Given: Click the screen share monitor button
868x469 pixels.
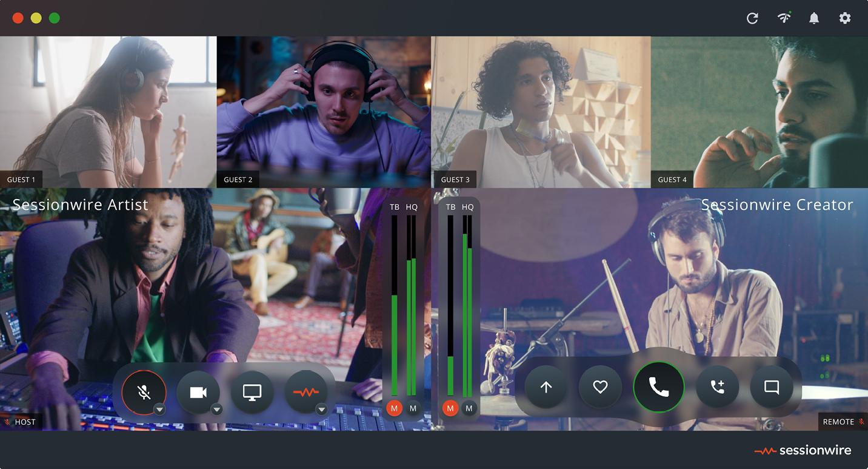Looking at the screenshot, I should click(x=252, y=392).
